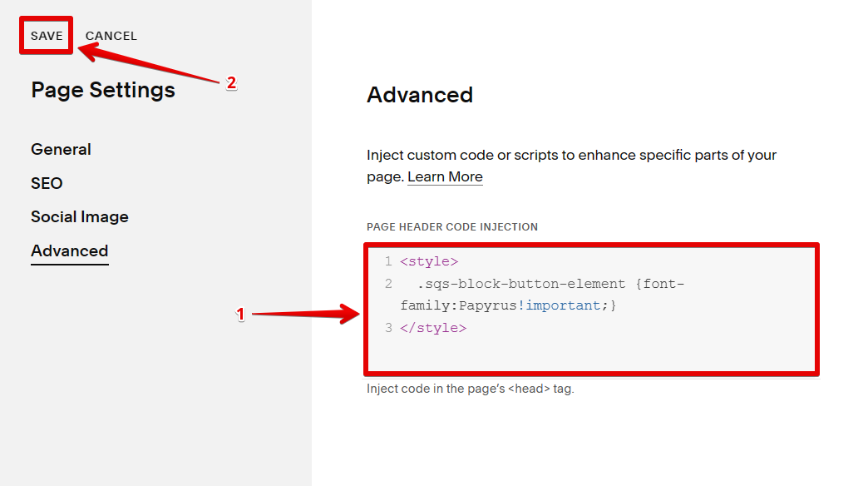The height and width of the screenshot is (486, 868).
Task: Open the Learn More link
Action: coord(445,176)
